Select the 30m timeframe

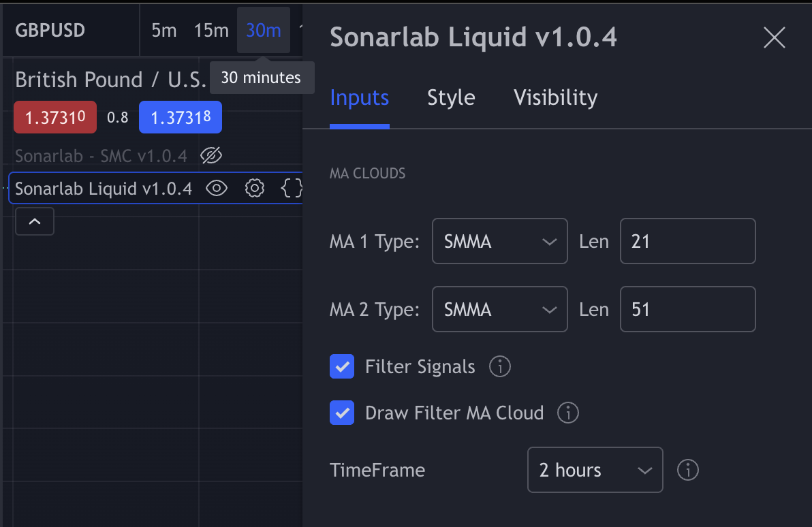click(264, 31)
